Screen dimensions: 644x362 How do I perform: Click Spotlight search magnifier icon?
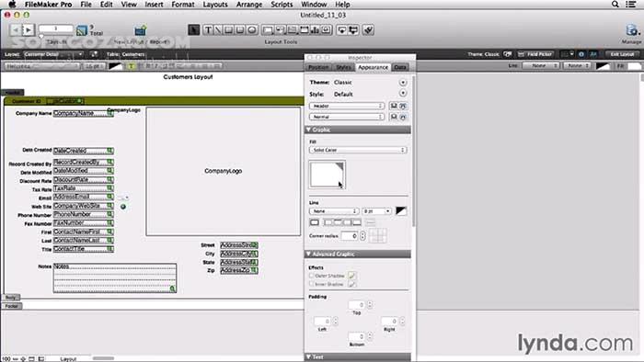tap(615, 4)
